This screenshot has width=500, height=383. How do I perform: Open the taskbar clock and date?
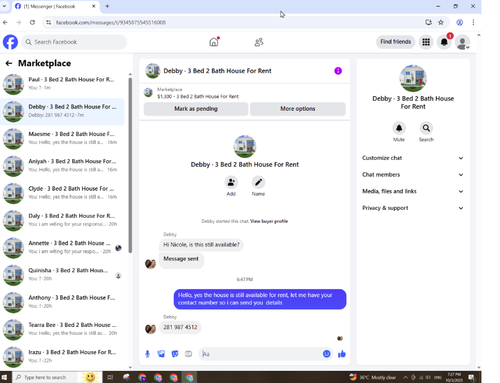coord(455,377)
